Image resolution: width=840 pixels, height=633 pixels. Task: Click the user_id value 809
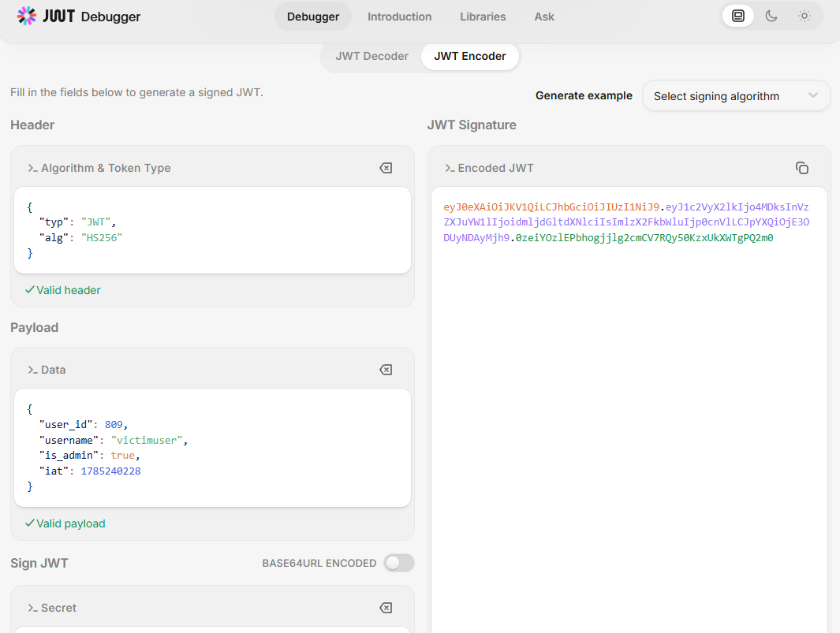coord(114,425)
